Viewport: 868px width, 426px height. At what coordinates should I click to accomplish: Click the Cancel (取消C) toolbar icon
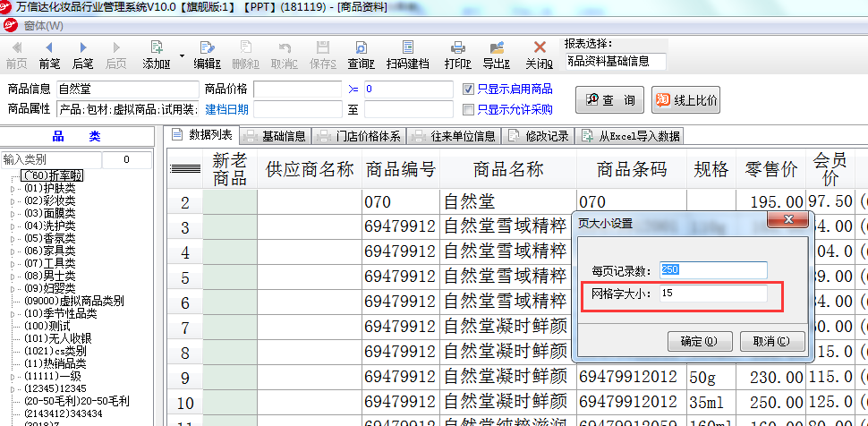point(284,55)
